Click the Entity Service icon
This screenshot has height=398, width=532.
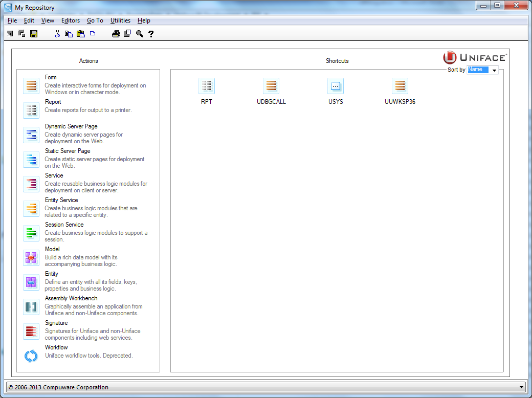31,208
